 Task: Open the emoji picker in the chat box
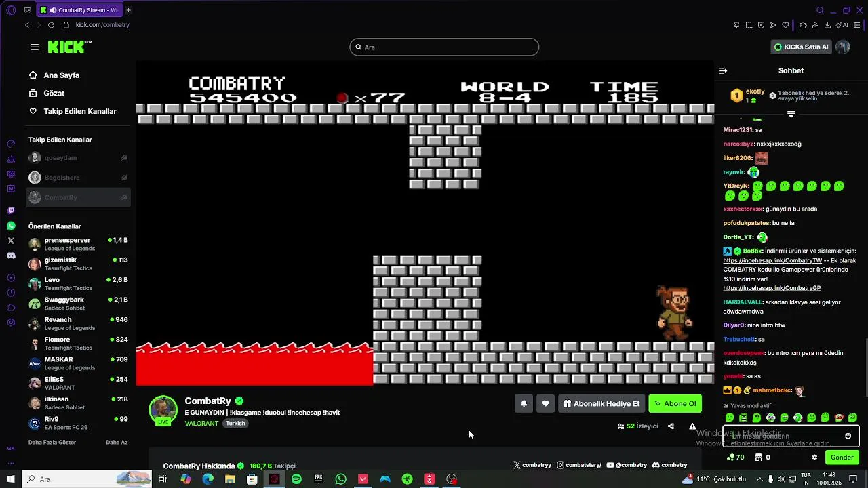(848, 436)
